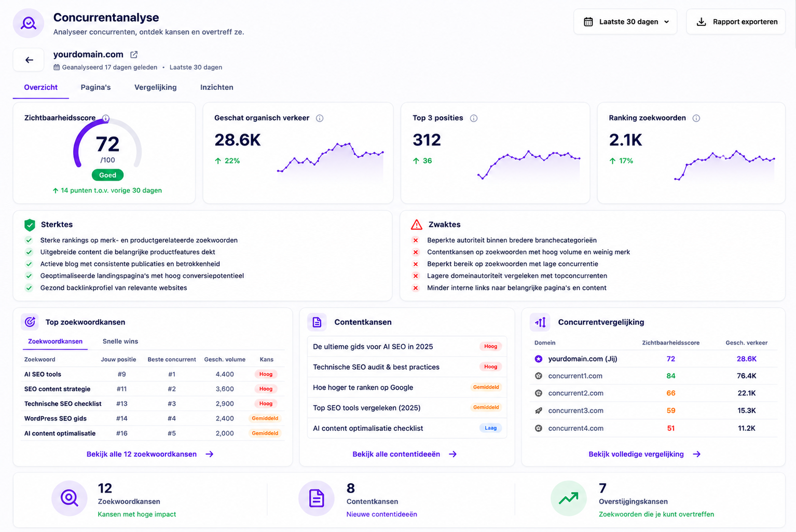Click Zoekwoorden die je kunt overtreffen text
This screenshot has width=796, height=532.
[656, 514]
